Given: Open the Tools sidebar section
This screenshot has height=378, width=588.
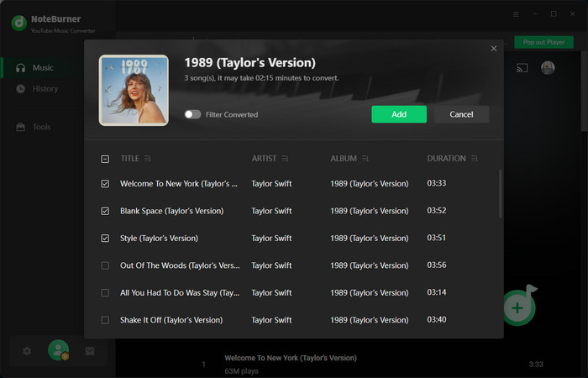Looking at the screenshot, I should point(42,127).
